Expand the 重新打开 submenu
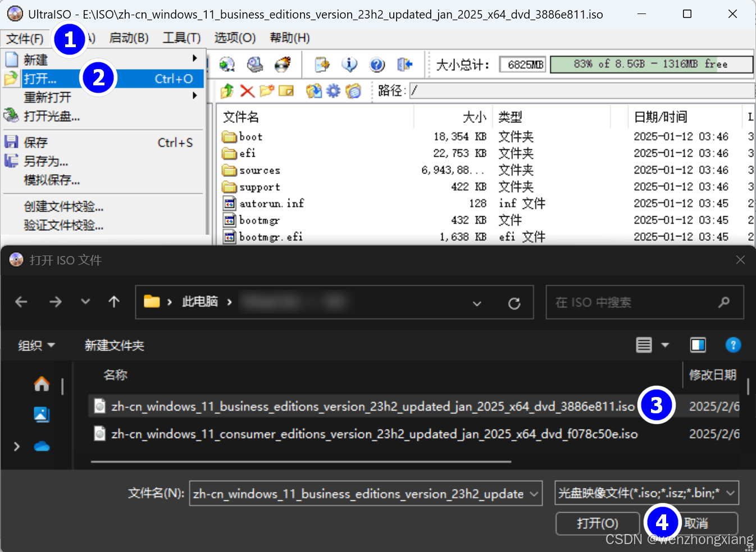 pyautogui.click(x=195, y=96)
